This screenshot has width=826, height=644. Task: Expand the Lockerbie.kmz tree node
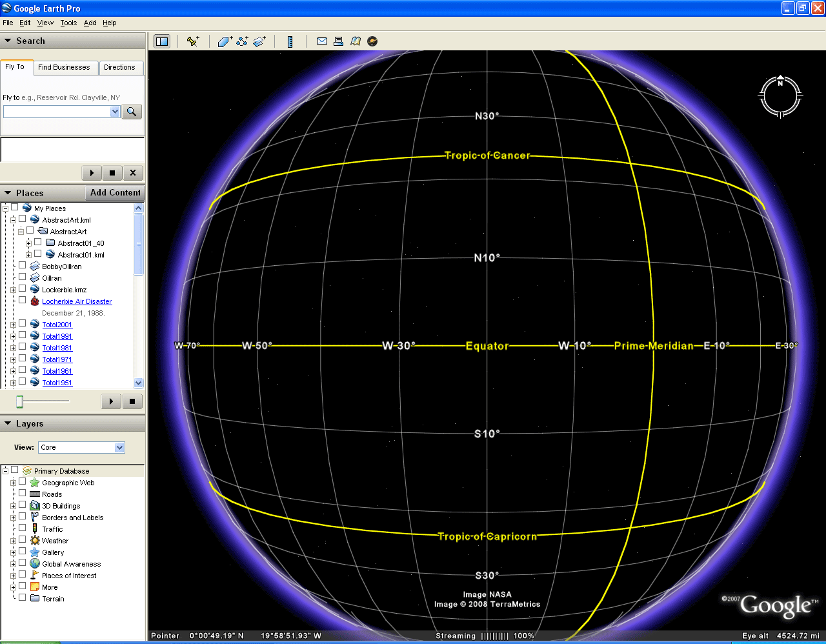[13, 290]
